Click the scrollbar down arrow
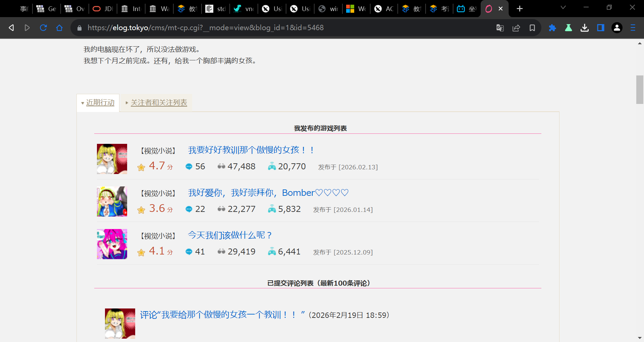 pos(640,338)
